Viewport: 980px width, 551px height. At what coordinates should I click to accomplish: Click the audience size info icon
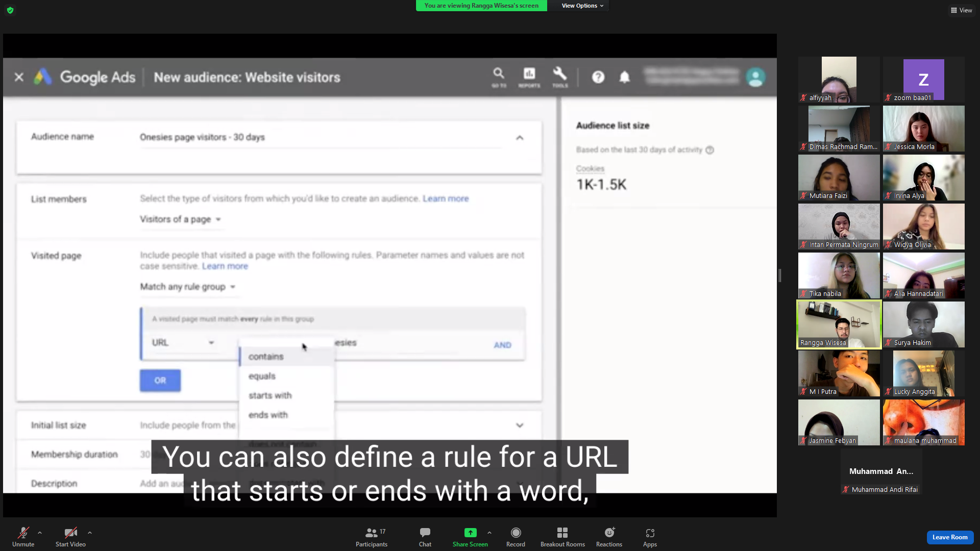709,150
